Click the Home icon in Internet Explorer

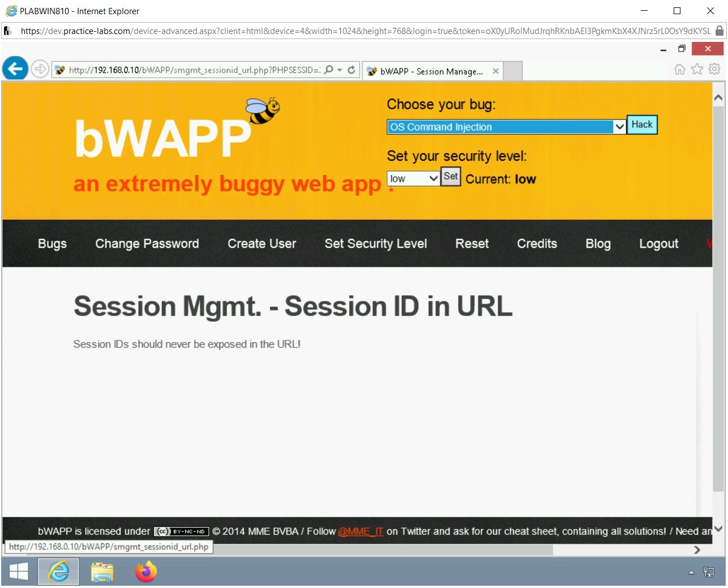click(x=679, y=69)
